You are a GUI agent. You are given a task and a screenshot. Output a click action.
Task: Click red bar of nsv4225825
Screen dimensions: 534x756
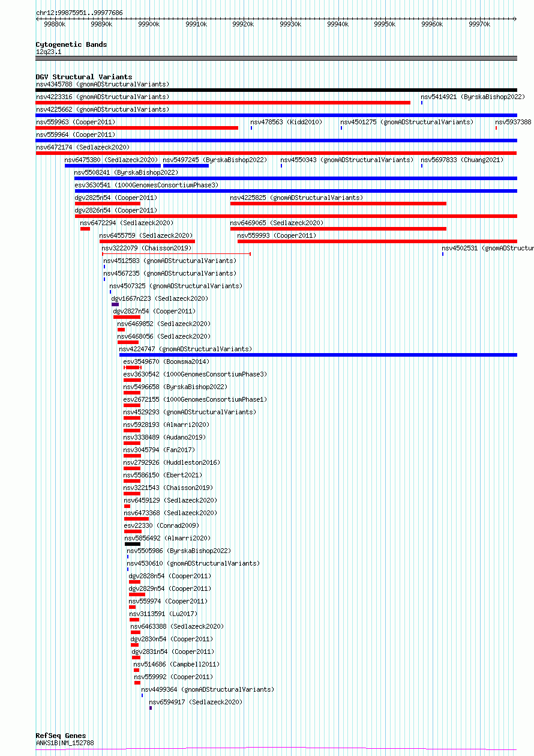pyautogui.click(x=338, y=204)
